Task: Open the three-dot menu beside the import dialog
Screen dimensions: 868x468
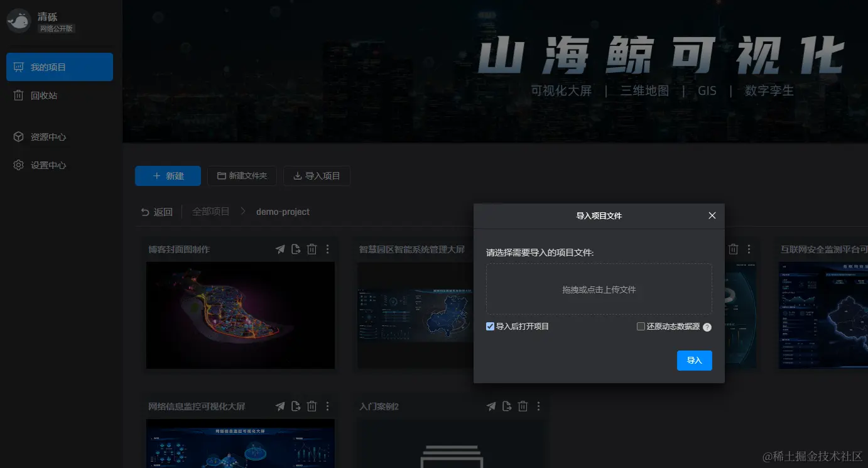Action: (x=749, y=249)
